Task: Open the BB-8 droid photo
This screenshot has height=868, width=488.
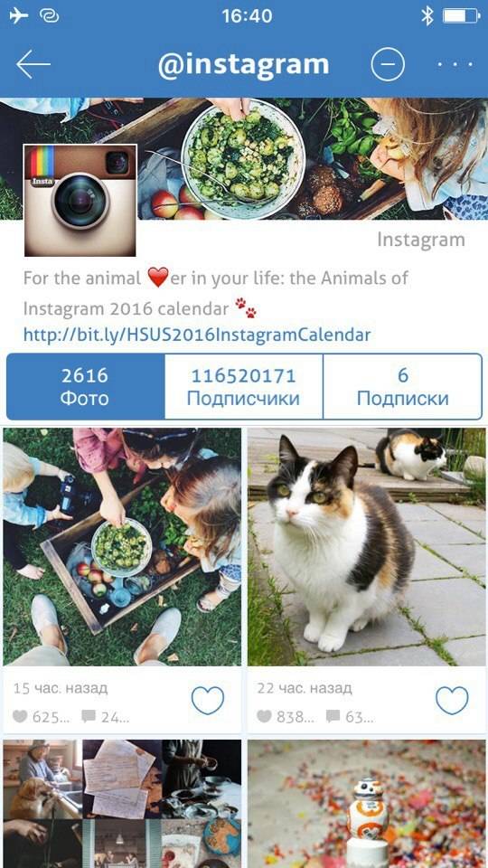Action: click(367, 804)
